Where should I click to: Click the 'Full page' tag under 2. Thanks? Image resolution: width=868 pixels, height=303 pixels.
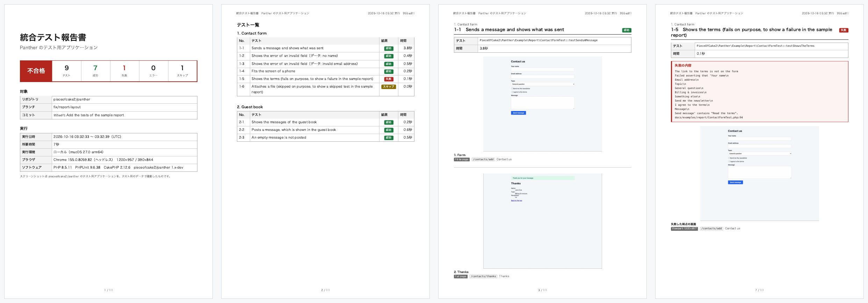pos(461,276)
